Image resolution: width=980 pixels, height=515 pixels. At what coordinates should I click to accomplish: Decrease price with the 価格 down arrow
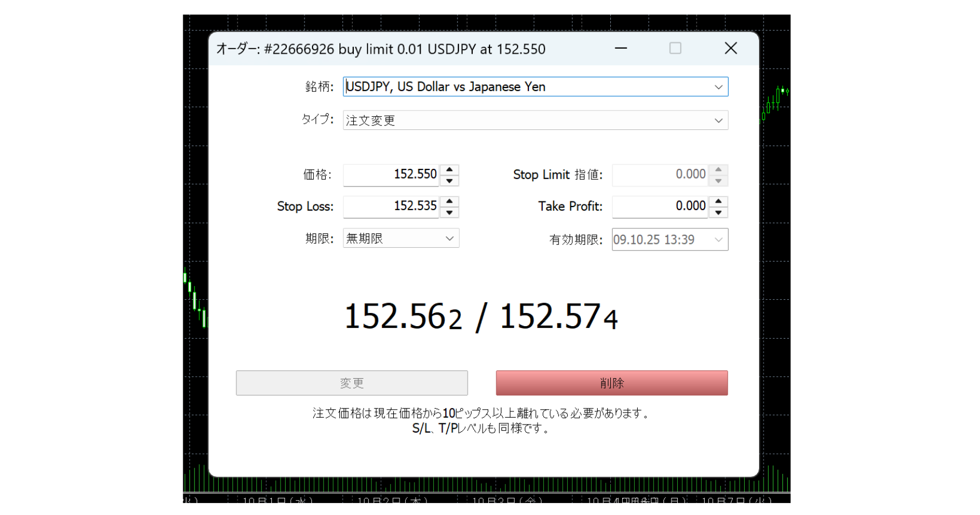tap(449, 181)
